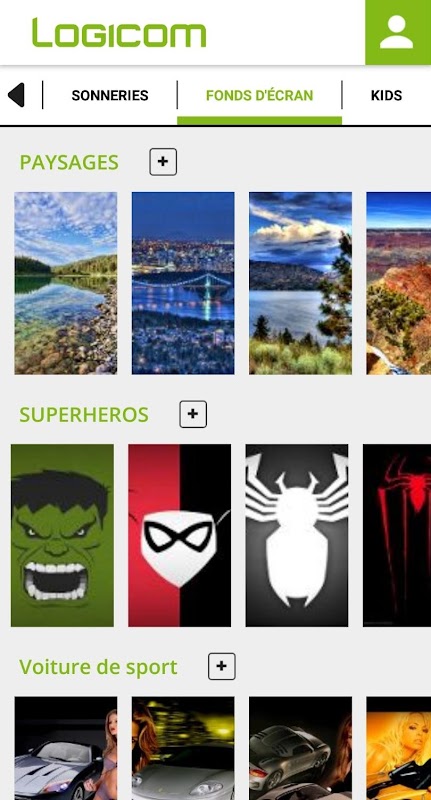
Task: Open the user profile icon
Action: [x=398, y=32]
